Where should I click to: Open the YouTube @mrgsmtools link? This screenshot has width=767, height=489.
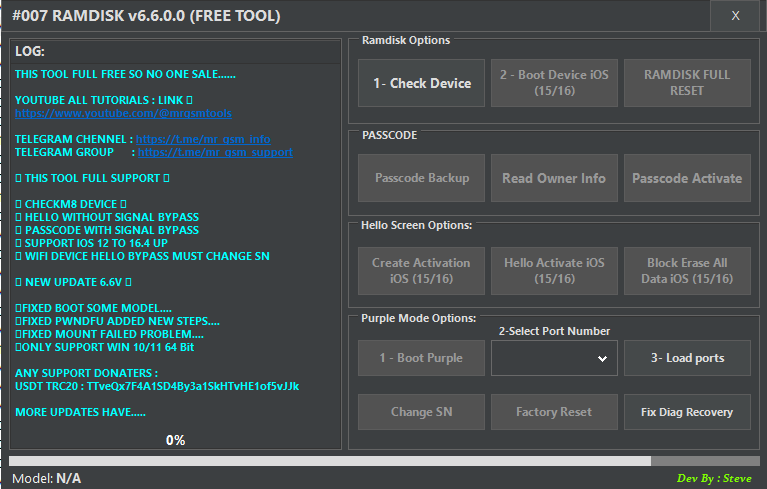point(123,113)
